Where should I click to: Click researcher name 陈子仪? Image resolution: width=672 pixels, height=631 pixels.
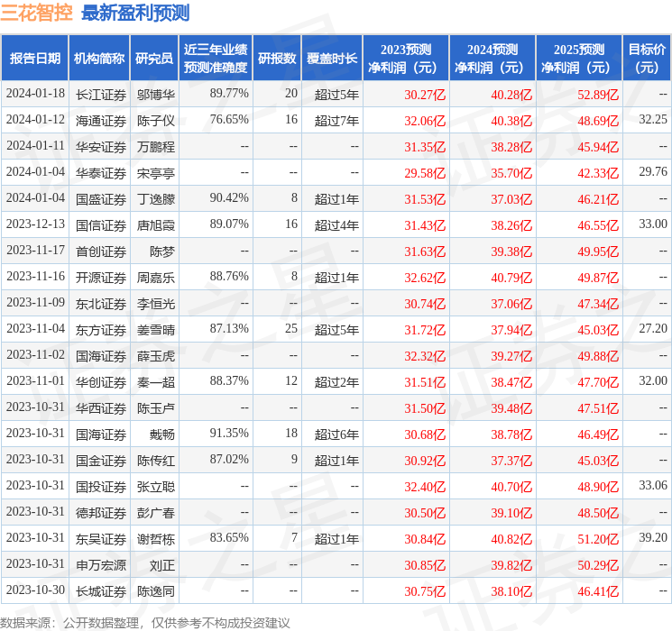156,121
